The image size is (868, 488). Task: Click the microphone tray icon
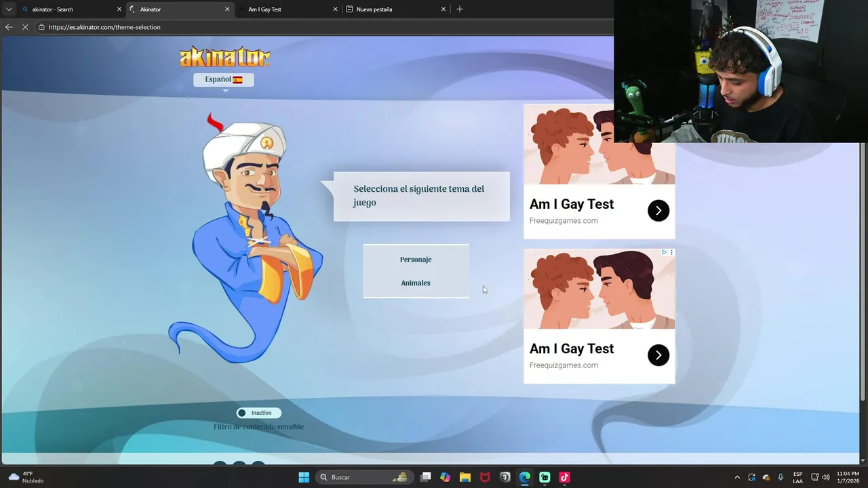(781, 477)
